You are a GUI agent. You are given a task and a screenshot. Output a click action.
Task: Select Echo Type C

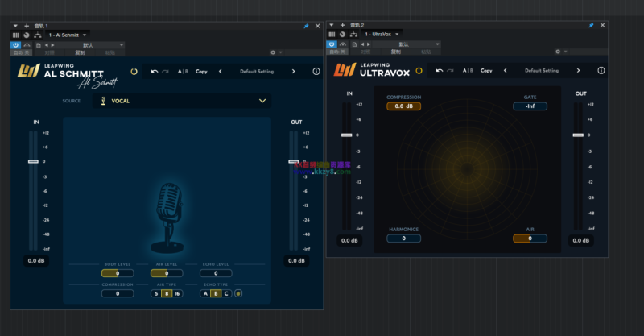pos(226,293)
